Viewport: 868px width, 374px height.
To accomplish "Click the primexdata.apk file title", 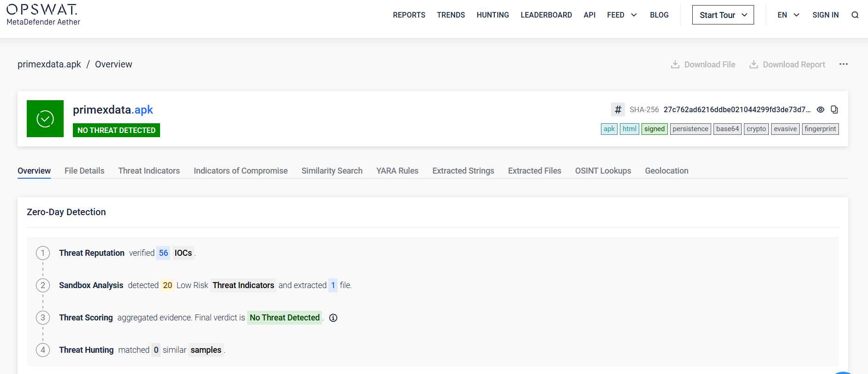I will [x=113, y=109].
